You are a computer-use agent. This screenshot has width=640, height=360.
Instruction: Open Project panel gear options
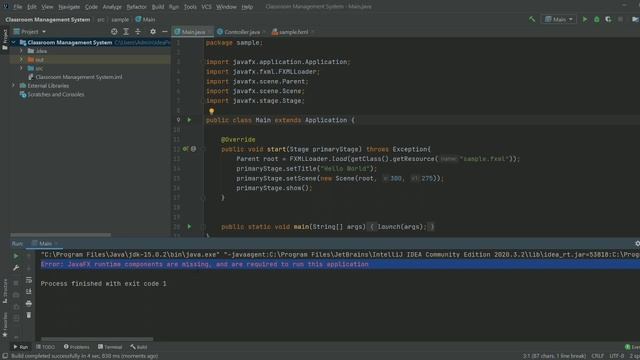tap(153, 31)
